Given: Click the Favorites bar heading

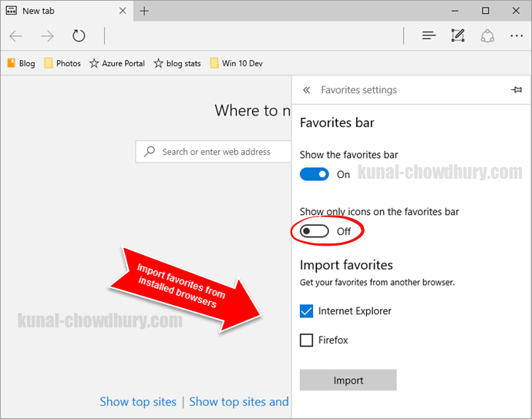Looking at the screenshot, I should click(x=337, y=122).
